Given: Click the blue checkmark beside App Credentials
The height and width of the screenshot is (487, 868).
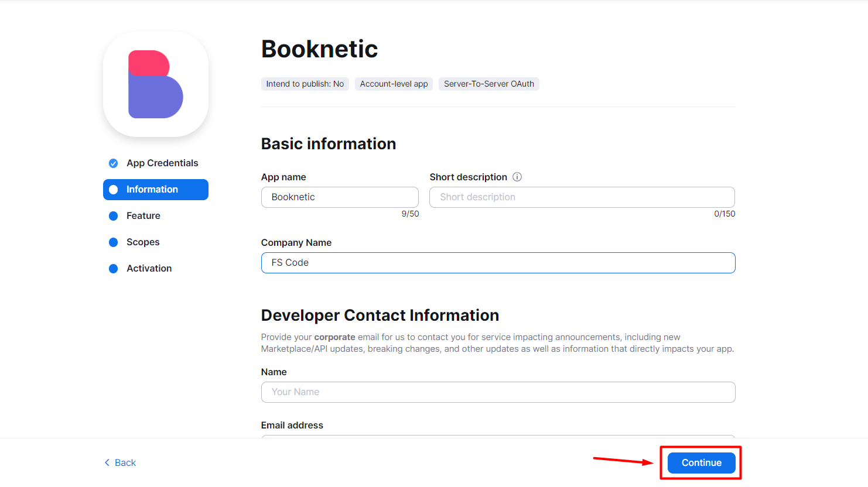Looking at the screenshot, I should click(x=112, y=163).
